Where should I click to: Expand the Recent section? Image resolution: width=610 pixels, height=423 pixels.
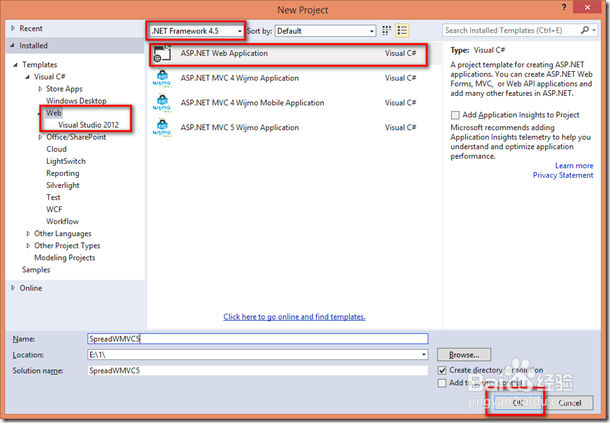coord(13,28)
